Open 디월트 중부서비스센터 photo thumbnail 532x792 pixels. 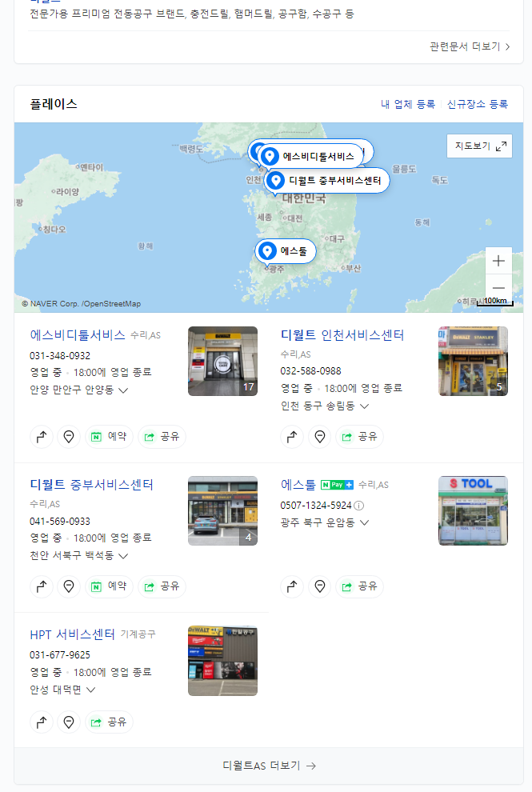(223, 510)
